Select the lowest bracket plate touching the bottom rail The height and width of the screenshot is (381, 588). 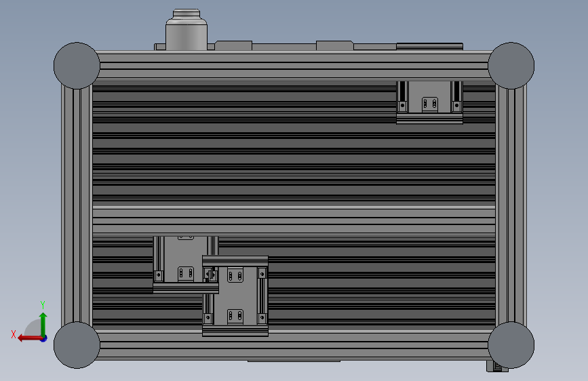click(x=235, y=296)
